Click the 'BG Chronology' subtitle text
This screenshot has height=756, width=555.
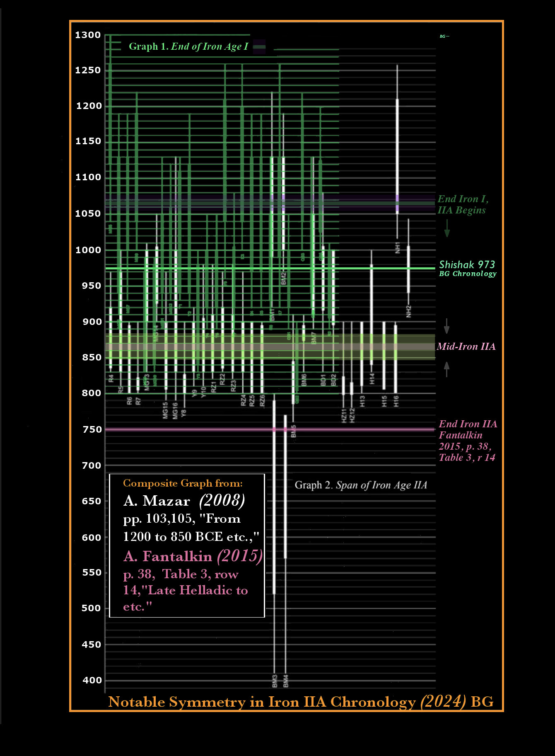tap(468, 274)
